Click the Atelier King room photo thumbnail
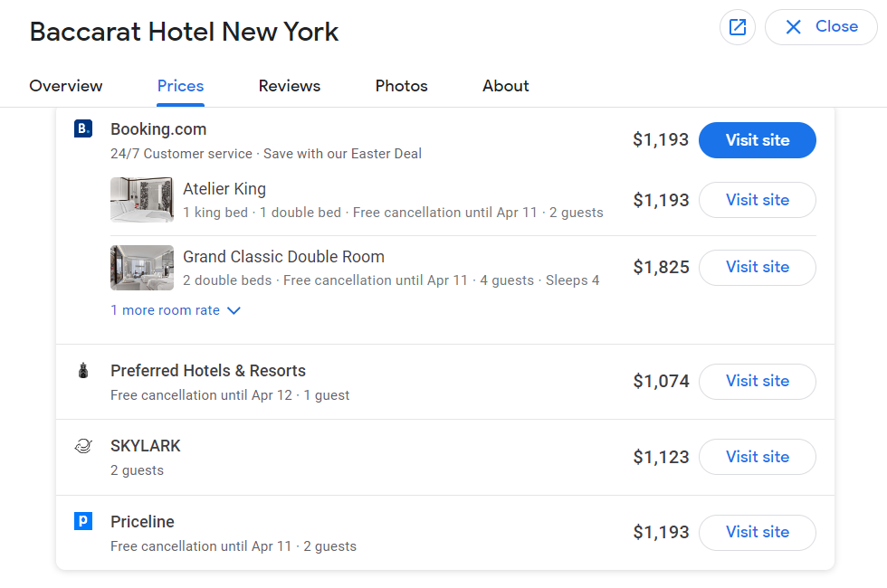This screenshot has height=588, width=887. (x=142, y=200)
